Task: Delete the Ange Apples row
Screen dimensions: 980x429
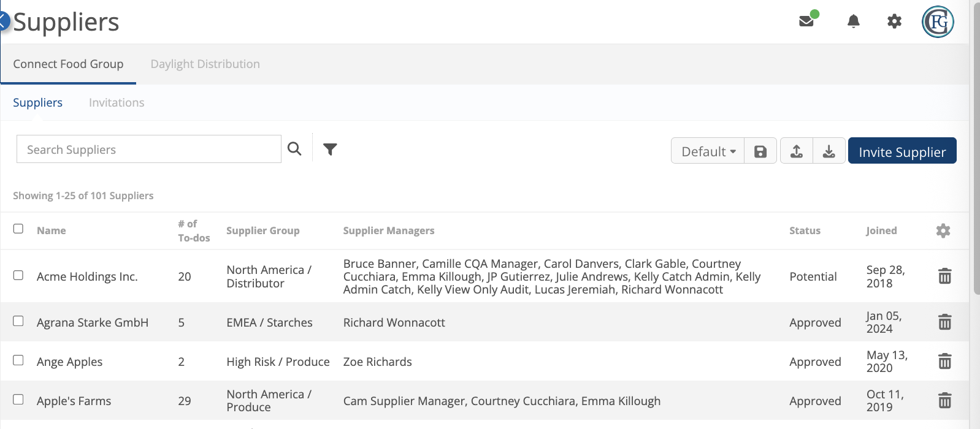Action: coord(945,362)
